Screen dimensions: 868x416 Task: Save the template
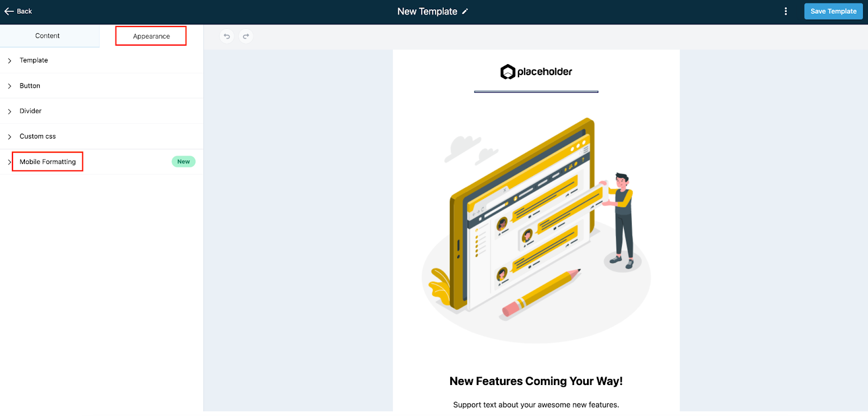833,11
